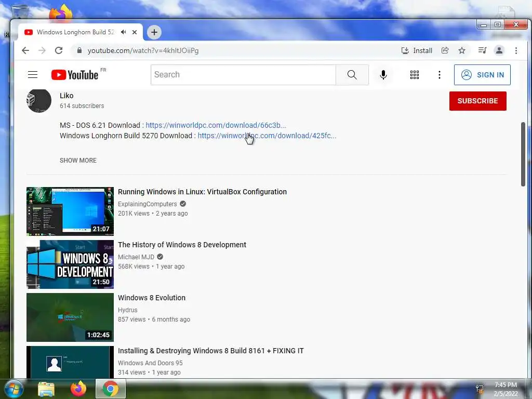This screenshot has width=532, height=399.
Task: Open the VirtualBox Configuration video thumbnail
Action: point(70,211)
